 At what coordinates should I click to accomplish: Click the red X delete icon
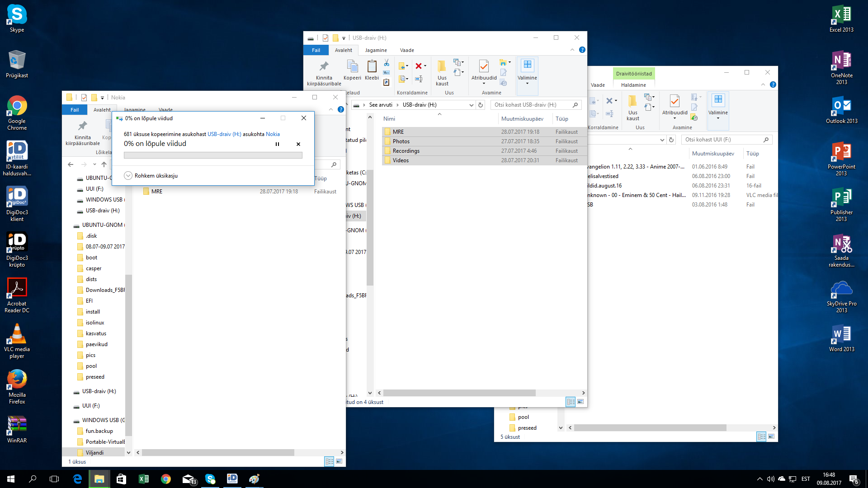(x=419, y=66)
